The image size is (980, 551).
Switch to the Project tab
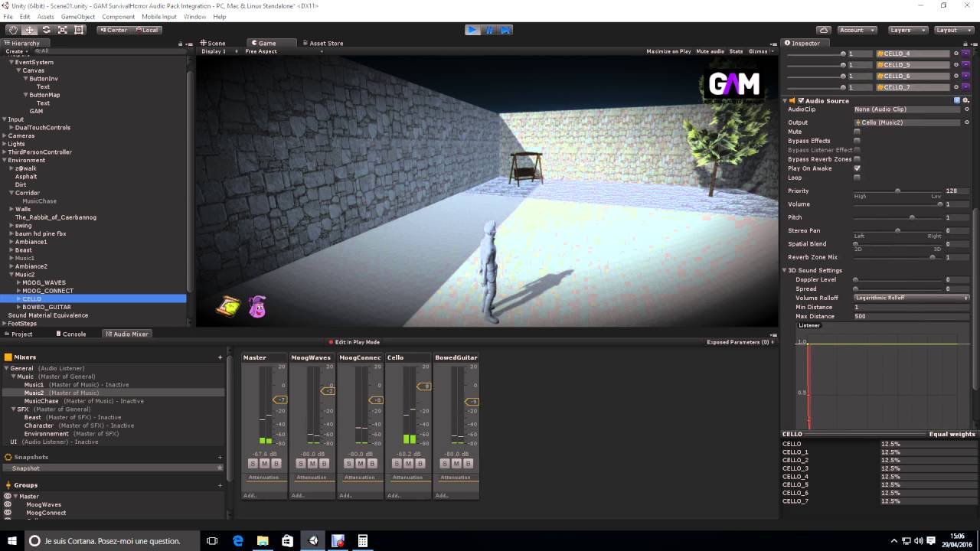click(x=18, y=334)
